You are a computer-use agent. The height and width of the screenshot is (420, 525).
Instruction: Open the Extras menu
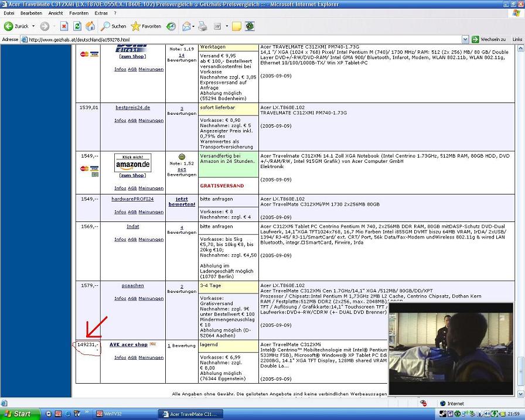pyautogui.click(x=101, y=13)
